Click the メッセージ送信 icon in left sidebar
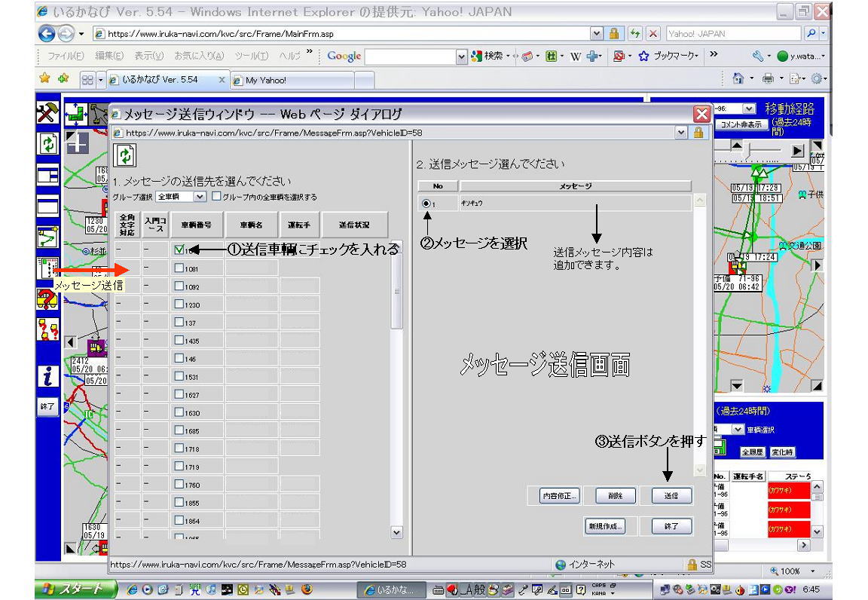 pos(47,269)
